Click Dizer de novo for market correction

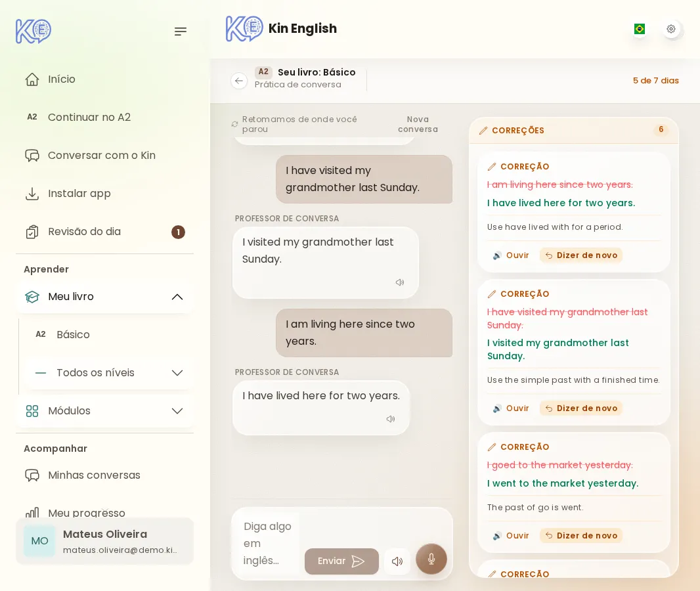pyautogui.click(x=580, y=536)
